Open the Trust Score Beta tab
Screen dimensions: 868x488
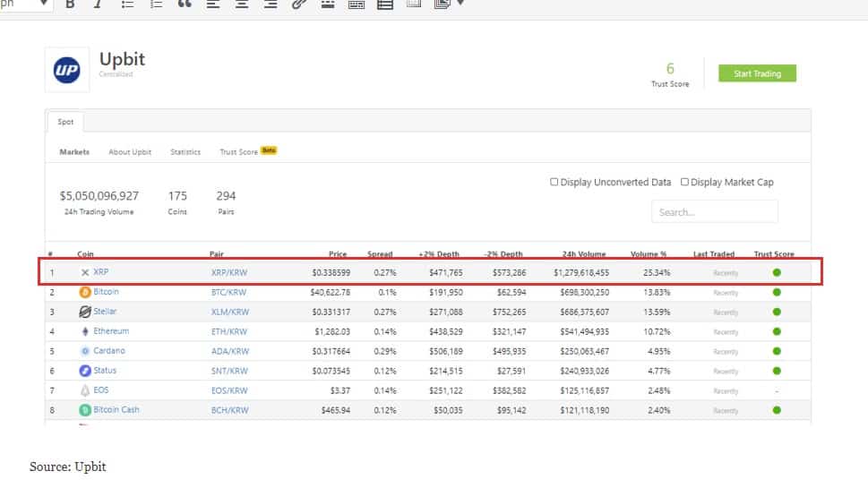point(248,151)
